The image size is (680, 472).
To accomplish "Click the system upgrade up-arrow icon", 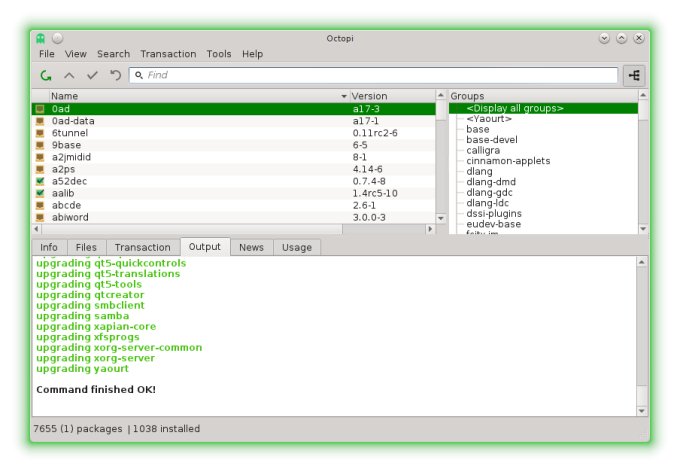I will (69, 75).
